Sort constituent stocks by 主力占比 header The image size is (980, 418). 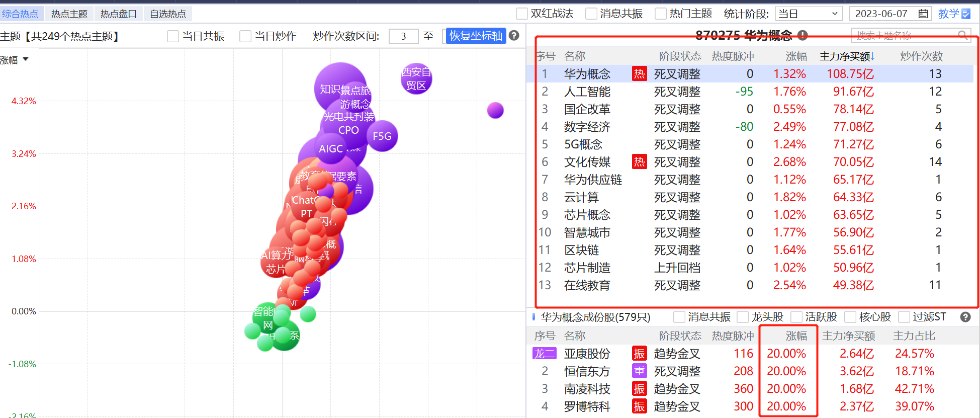[x=914, y=336]
